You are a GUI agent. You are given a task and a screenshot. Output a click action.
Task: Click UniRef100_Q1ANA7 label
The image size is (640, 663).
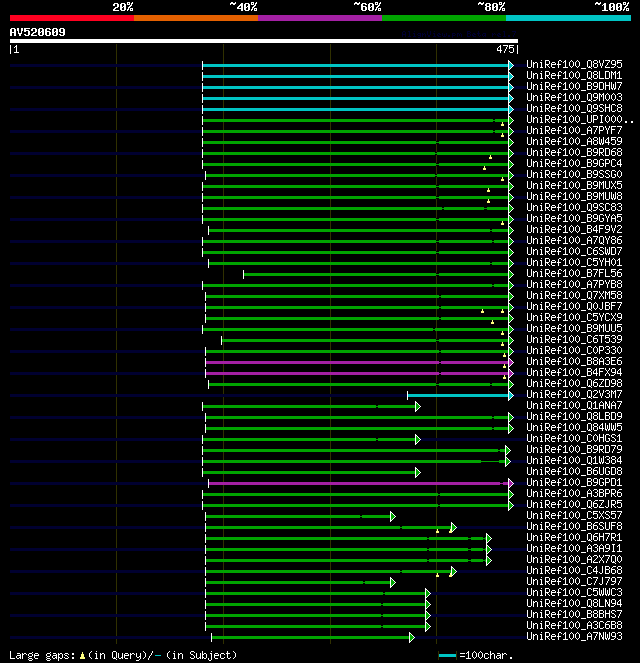[x=574, y=405]
